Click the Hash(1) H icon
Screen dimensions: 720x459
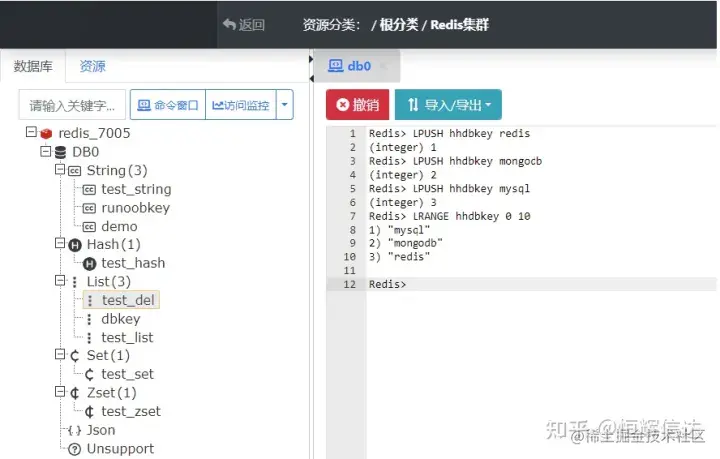pyautogui.click(x=75, y=245)
